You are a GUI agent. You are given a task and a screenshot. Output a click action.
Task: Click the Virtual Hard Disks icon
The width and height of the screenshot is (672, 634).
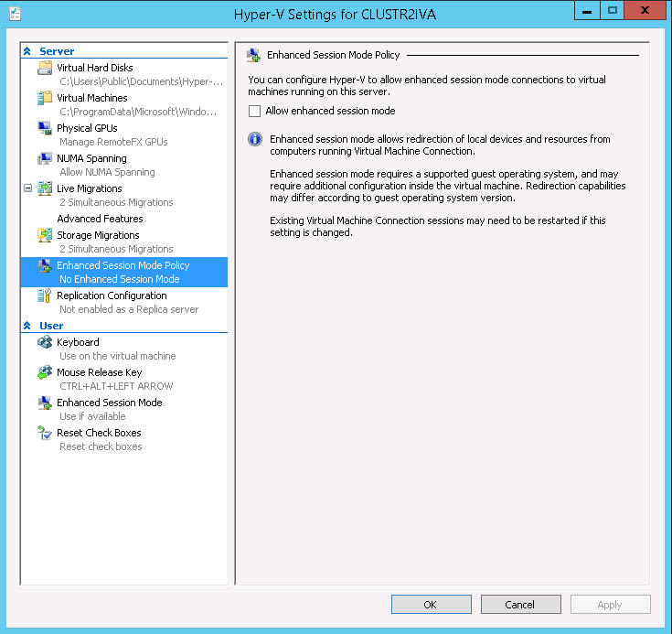pyautogui.click(x=45, y=68)
